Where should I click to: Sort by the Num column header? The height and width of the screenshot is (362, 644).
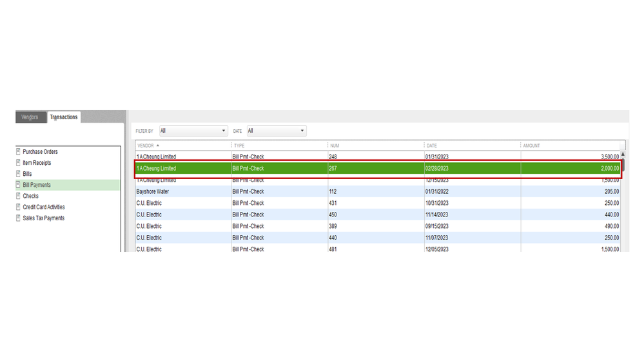335,146
